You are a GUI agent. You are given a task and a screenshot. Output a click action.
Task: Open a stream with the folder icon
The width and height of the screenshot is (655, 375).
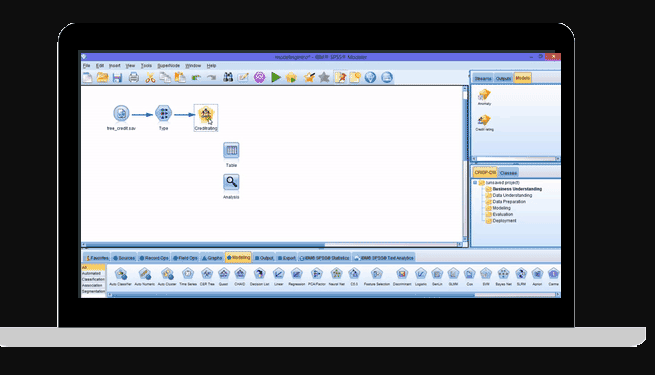102,77
